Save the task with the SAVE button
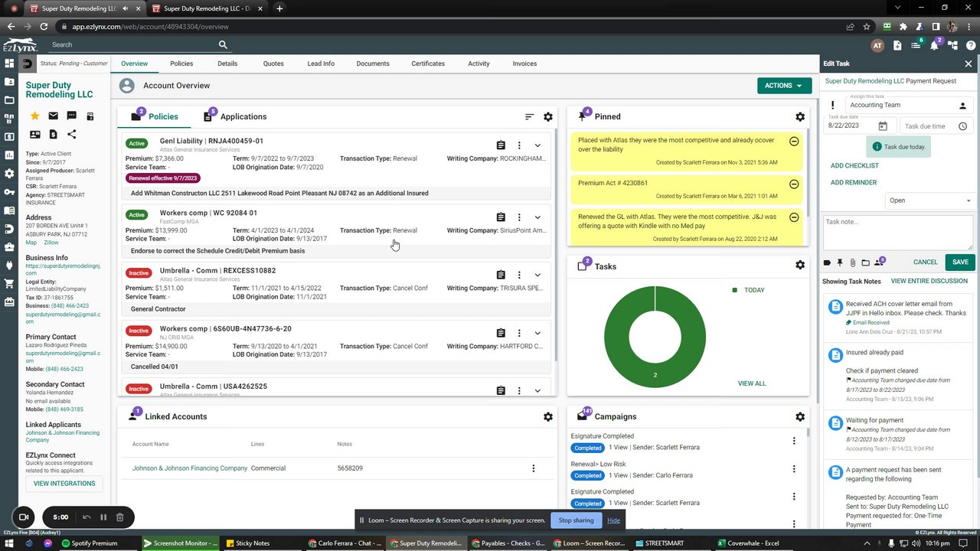 point(960,262)
